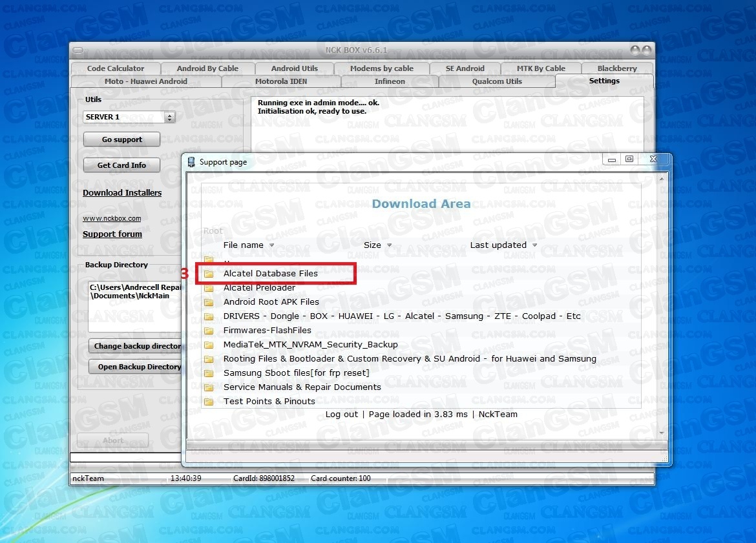Open MediaTek_MTK_NVRAM_Security_Backup entry

[x=311, y=345]
